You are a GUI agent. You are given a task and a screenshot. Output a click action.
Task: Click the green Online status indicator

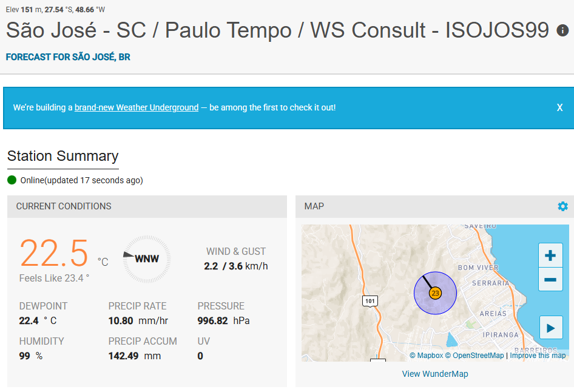coord(12,180)
